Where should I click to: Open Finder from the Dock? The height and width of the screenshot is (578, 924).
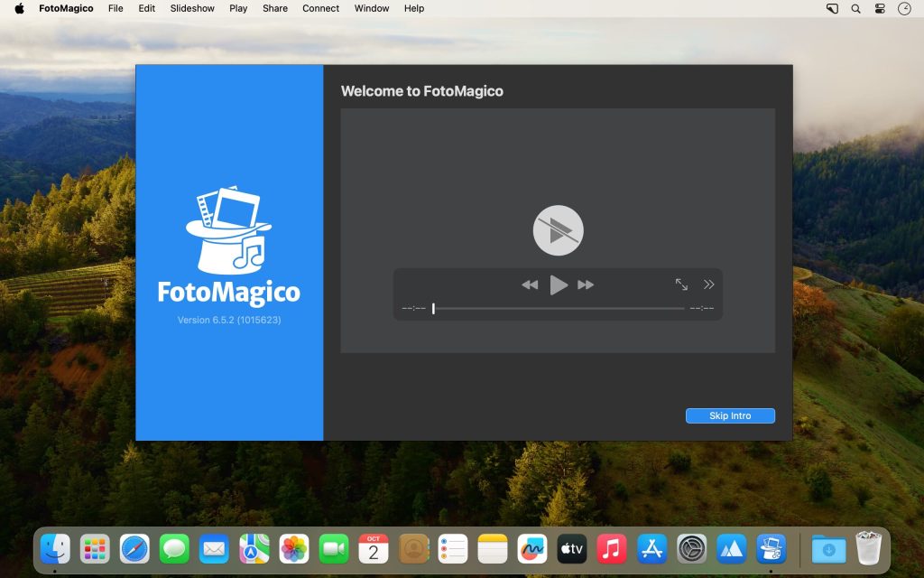point(55,549)
